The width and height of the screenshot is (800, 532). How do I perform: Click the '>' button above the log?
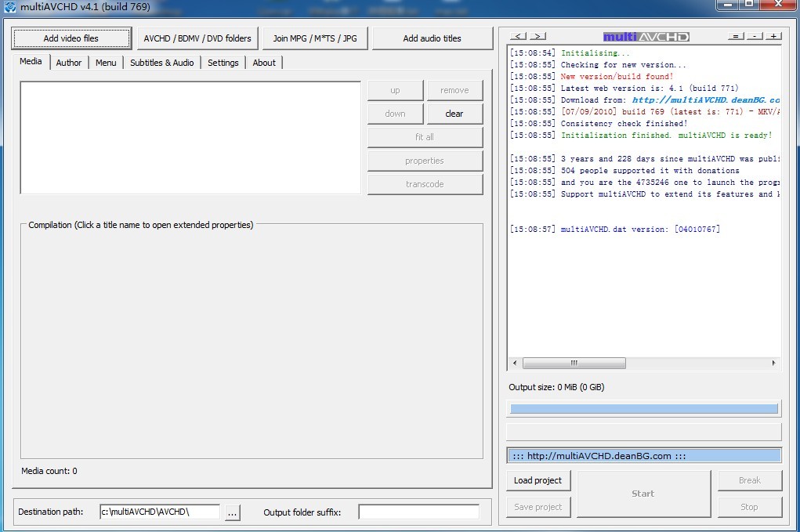[538, 37]
